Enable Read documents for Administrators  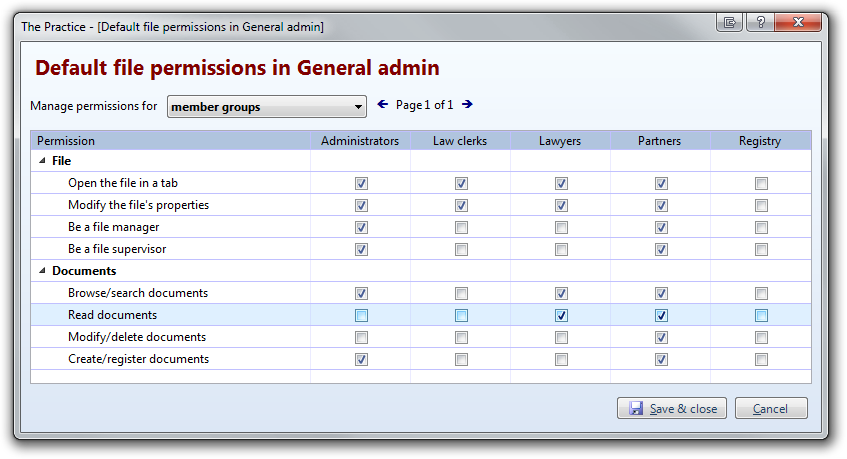click(x=361, y=315)
